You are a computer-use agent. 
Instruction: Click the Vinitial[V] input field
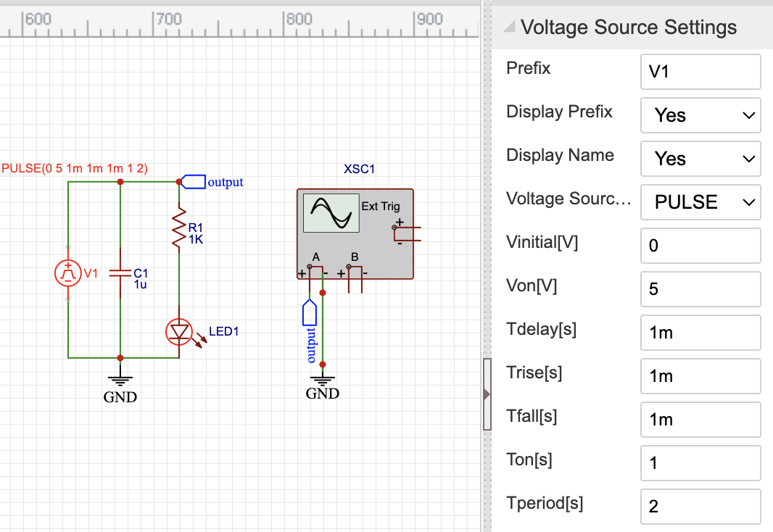700,245
